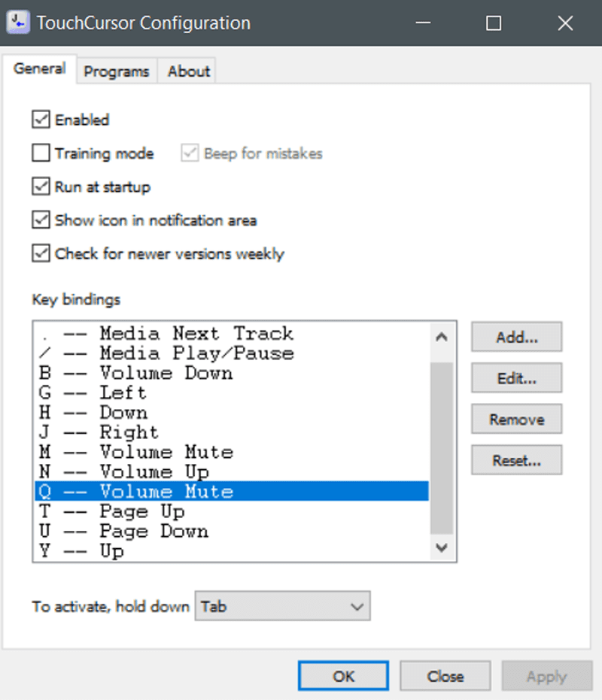Minimize the TouchCursor Configuration window
602x700 pixels.
coord(423,23)
